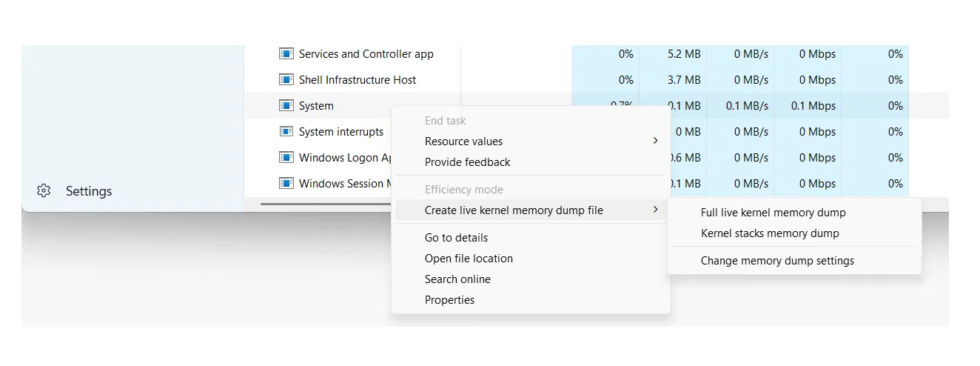Open Settings in the sidebar
The height and width of the screenshot is (366, 980).
88,191
